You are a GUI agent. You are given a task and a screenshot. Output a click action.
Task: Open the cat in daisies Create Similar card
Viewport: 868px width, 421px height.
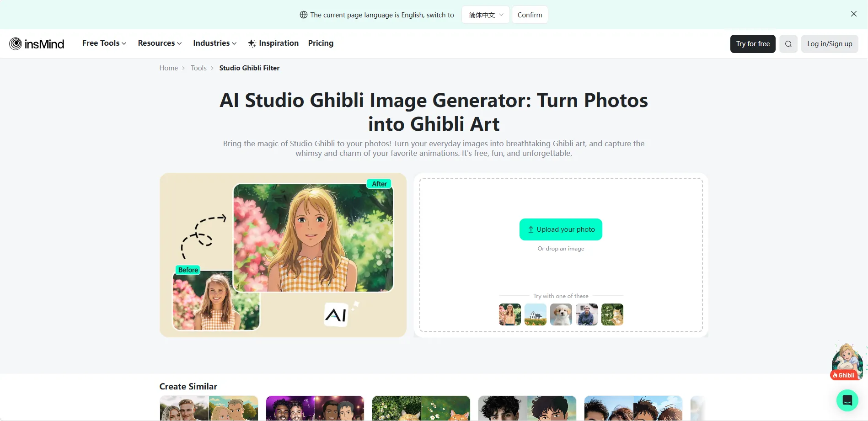(421, 408)
